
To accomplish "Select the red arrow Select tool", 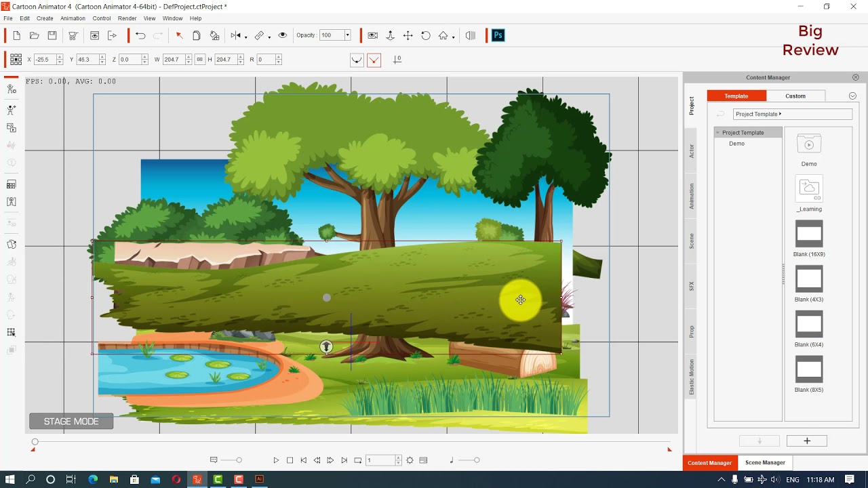I will [x=179, y=35].
